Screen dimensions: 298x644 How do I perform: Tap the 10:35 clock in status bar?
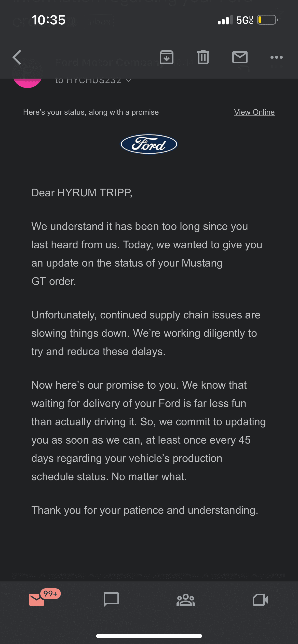point(48,20)
